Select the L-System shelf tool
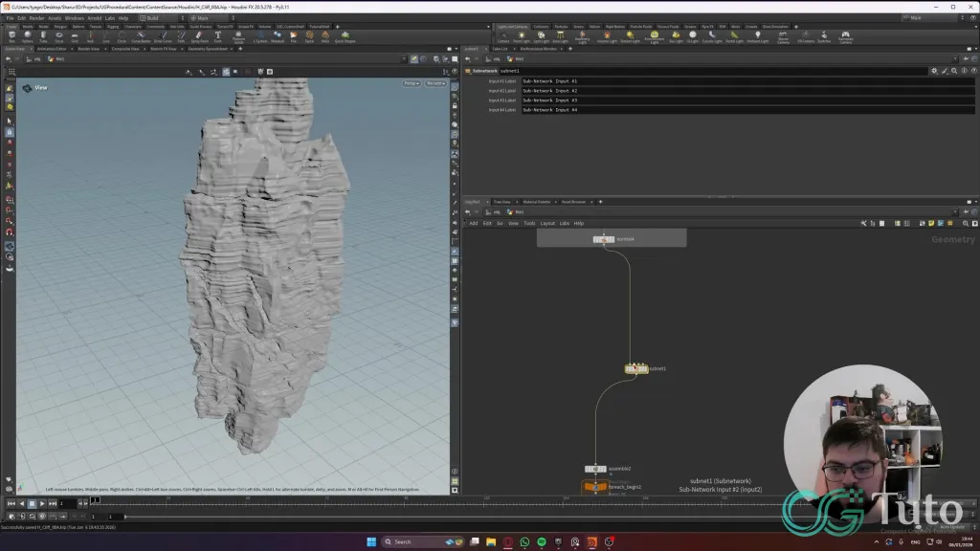 (258, 35)
